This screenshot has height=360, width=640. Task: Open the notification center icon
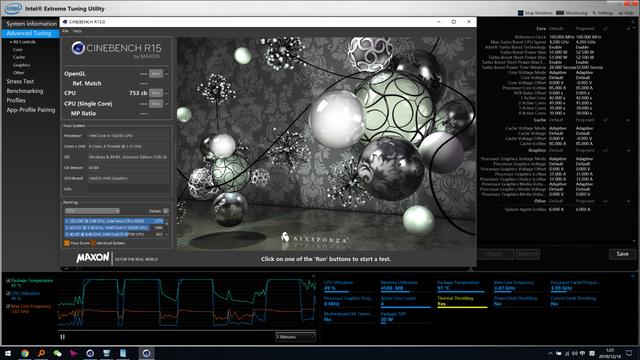point(629,353)
